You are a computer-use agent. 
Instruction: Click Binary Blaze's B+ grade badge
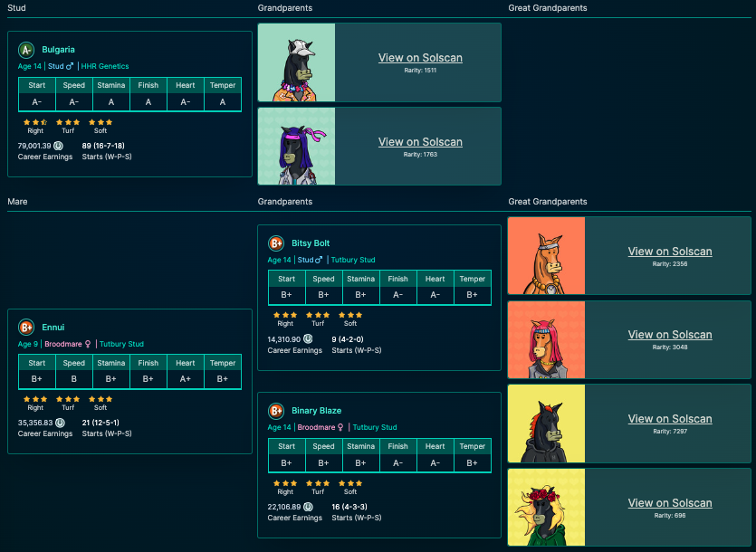[276, 411]
